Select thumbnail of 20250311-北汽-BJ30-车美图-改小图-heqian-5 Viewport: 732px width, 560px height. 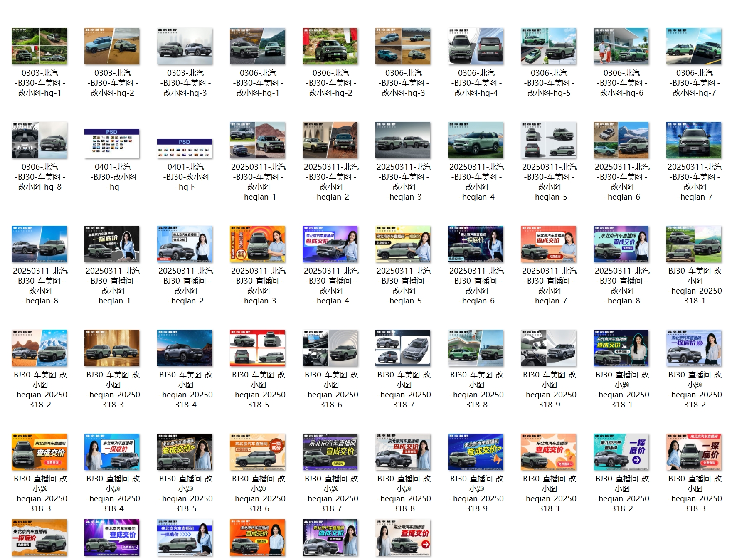coord(548,140)
